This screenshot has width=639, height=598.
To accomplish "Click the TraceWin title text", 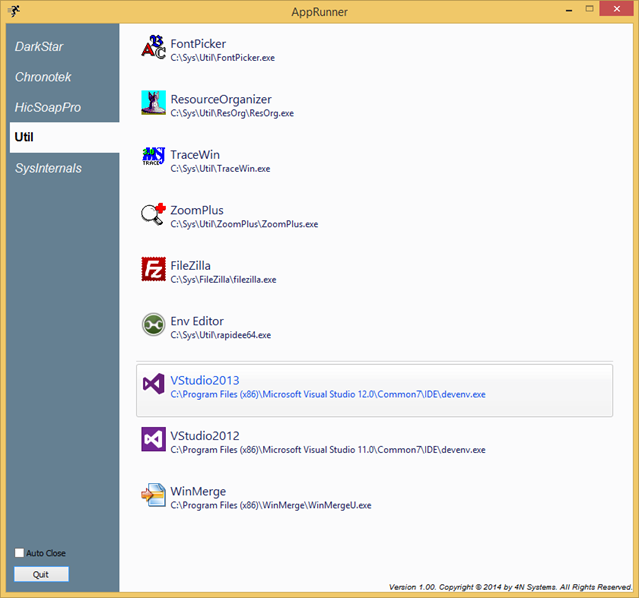I will [195, 154].
